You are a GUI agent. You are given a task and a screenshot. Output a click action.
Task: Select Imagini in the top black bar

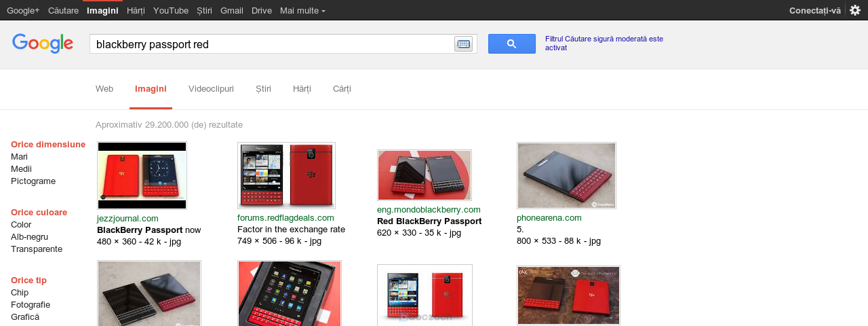point(102,10)
